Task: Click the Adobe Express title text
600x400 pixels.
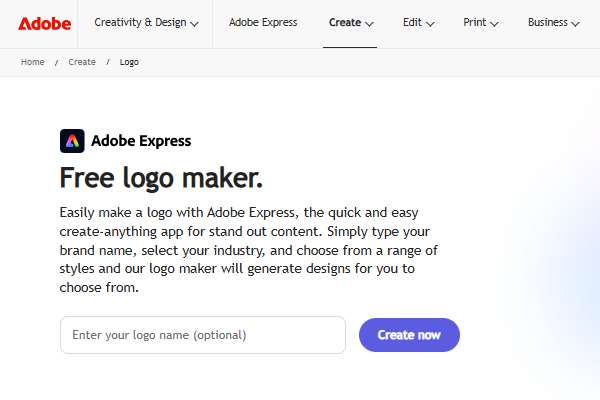Action: click(x=141, y=141)
